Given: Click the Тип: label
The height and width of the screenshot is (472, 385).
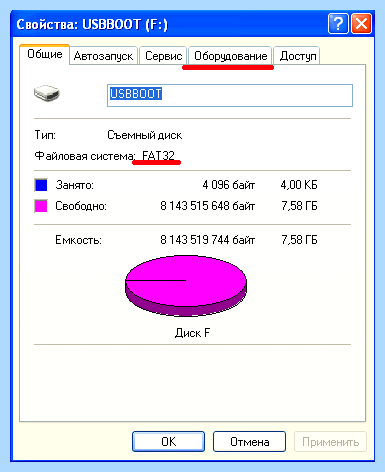Looking at the screenshot, I should pos(45,135).
